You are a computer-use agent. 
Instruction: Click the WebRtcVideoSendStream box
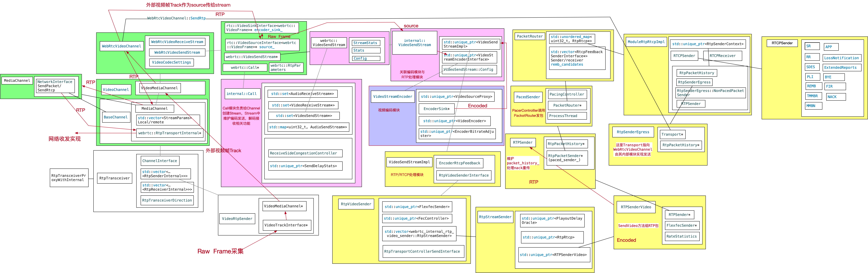tap(177, 52)
